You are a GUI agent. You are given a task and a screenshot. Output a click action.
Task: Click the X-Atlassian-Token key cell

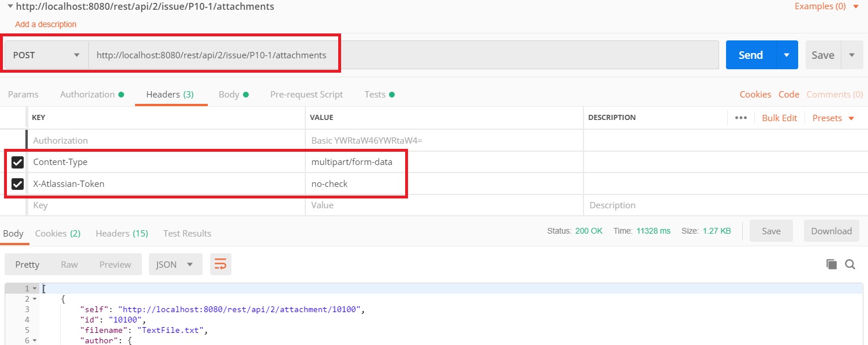coord(166,184)
